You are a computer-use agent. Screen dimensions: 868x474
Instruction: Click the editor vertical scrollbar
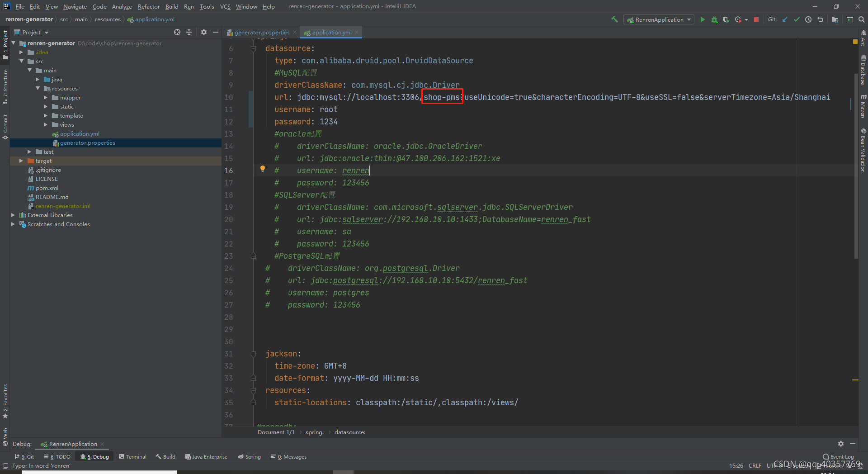(x=856, y=165)
